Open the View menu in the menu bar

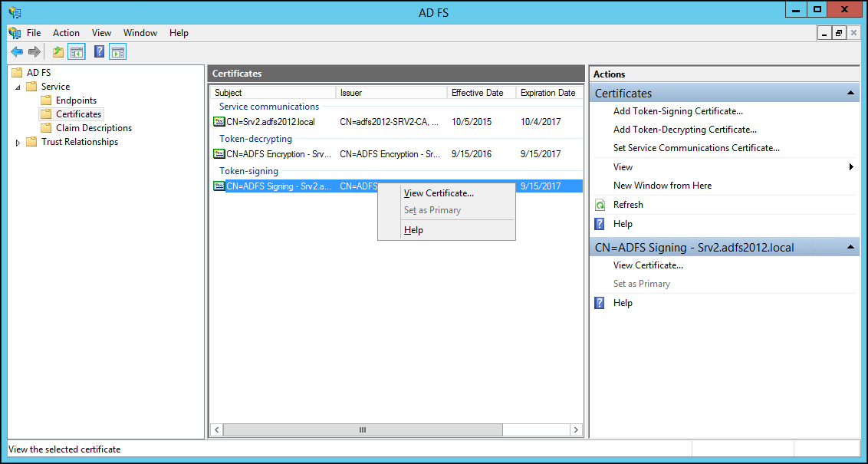[x=101, y=33]
